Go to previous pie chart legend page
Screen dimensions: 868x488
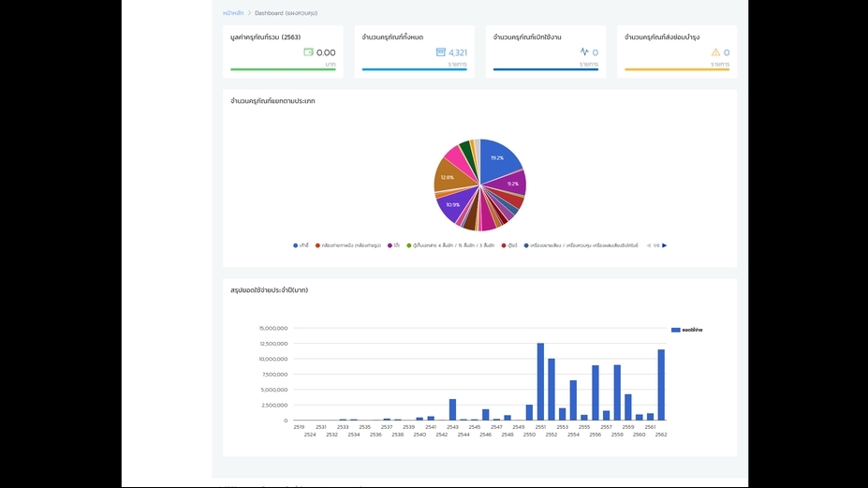tap(648, 245)
